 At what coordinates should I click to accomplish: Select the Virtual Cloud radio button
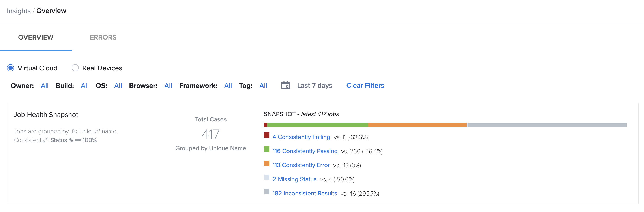[x=11, y=68]
